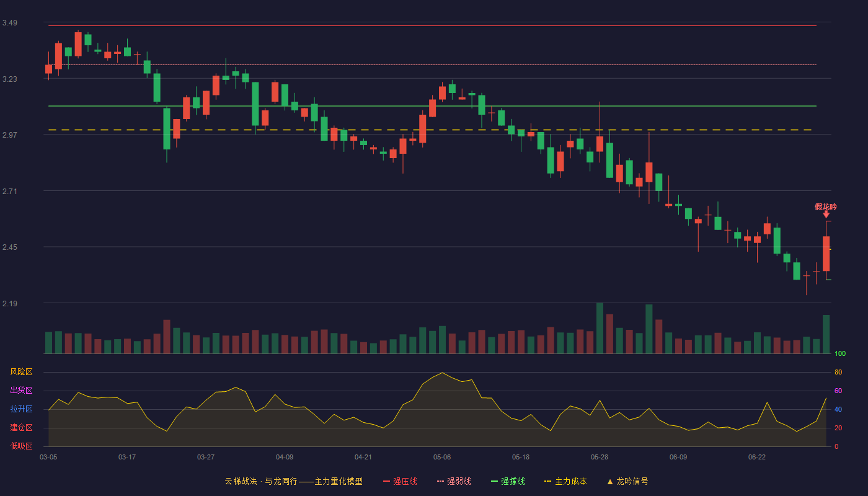Click the 04-21 date label
The height and width of the screenshot is (496, 868).
click(363, 457)
